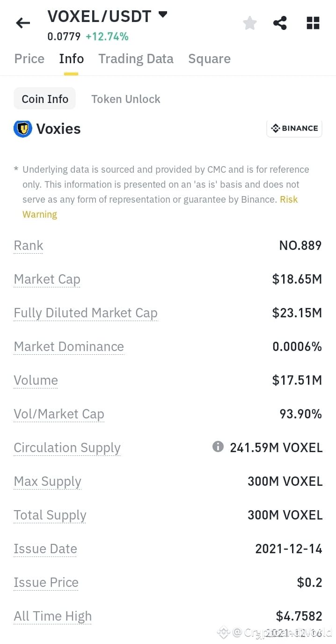Tap the Rank label for explanation
Image resolution: width=336 pixels, height=644 pixels.
(x=29, y=246)
